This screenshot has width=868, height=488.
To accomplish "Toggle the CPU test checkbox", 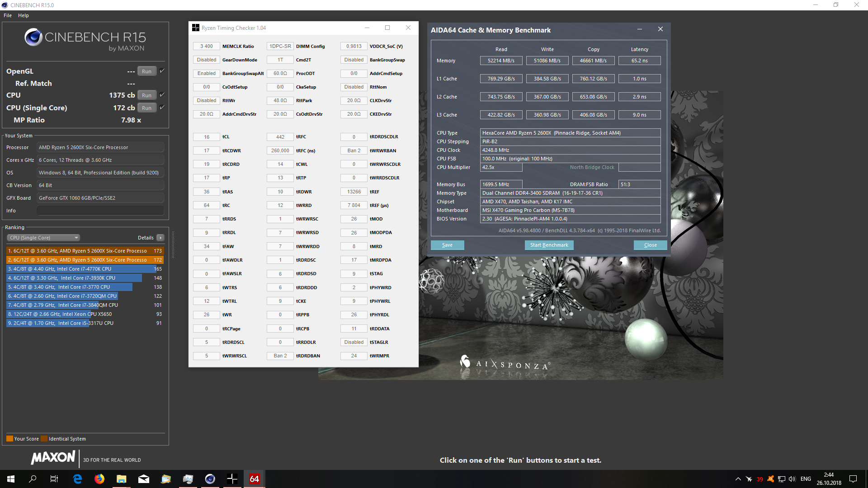I will pos(162,95).
